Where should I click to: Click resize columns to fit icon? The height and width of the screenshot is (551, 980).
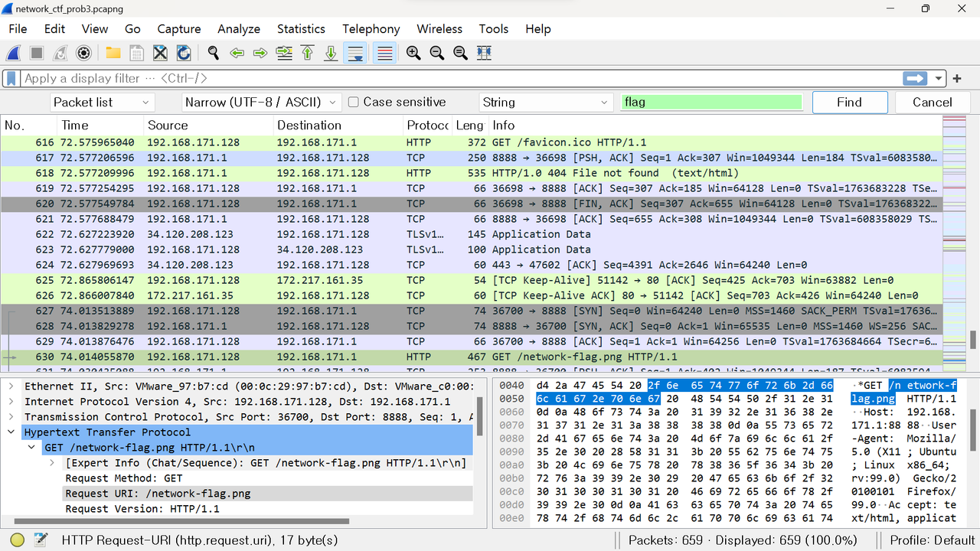(484, 53)
